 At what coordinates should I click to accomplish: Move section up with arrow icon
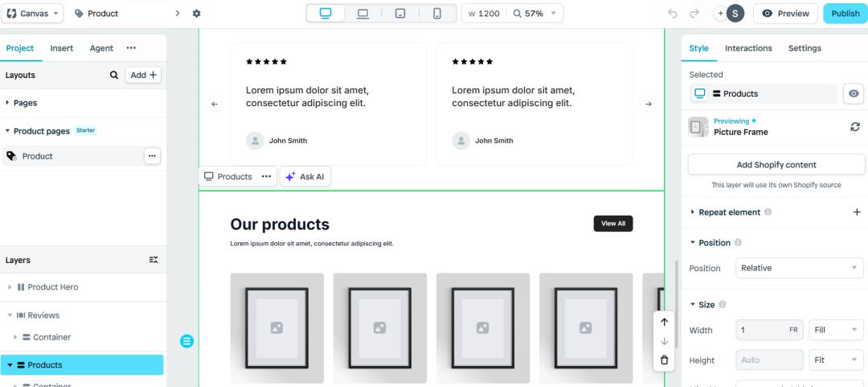click(x=665, y=322)
